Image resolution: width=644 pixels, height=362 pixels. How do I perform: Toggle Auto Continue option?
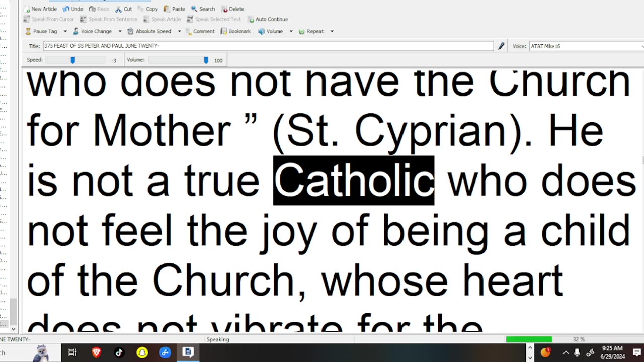point(268,19)
